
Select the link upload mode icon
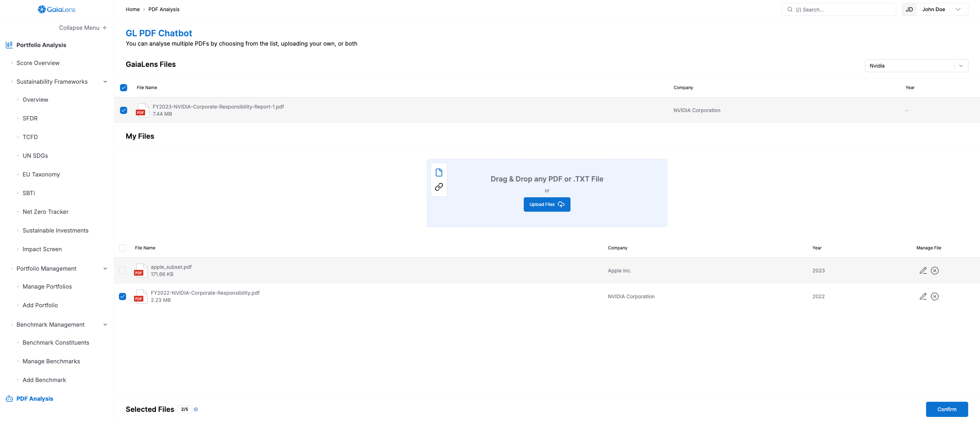[439, 187]
